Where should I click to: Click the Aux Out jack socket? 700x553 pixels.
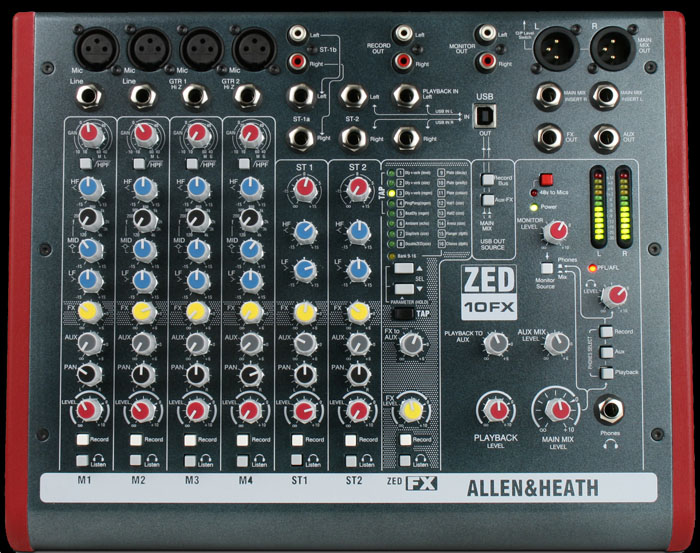click(x=604, y=137)
